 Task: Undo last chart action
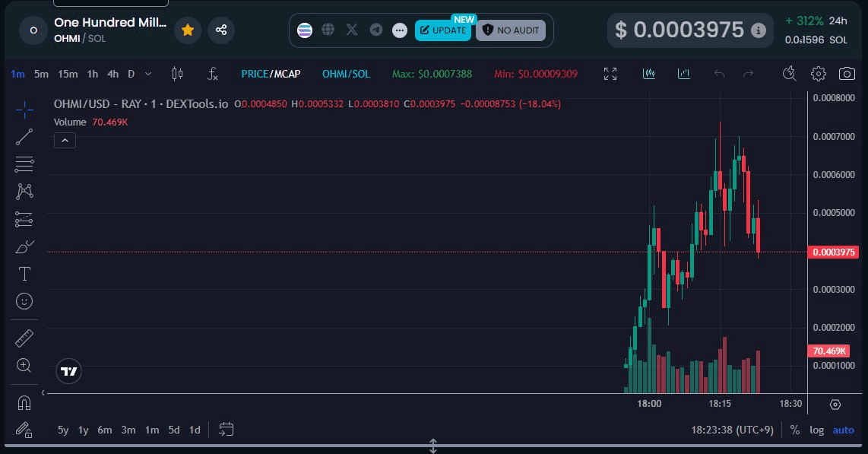tap(719, 74)
